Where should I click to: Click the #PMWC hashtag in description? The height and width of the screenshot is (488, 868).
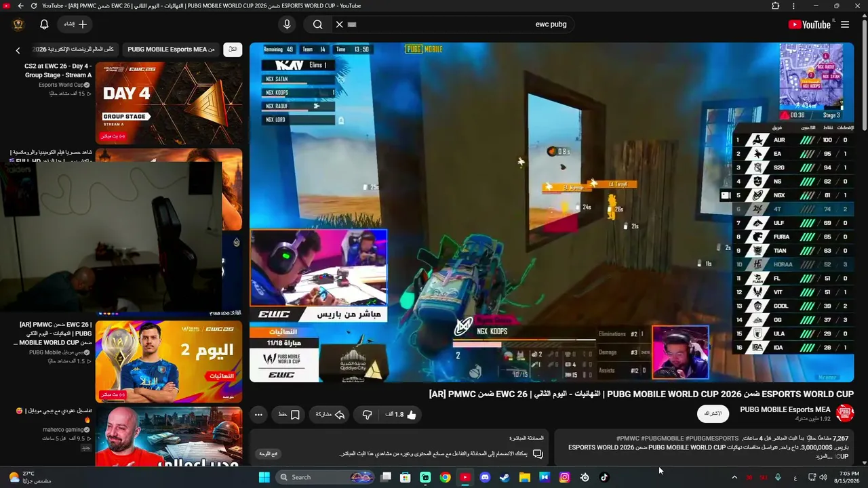click(628, 439)
